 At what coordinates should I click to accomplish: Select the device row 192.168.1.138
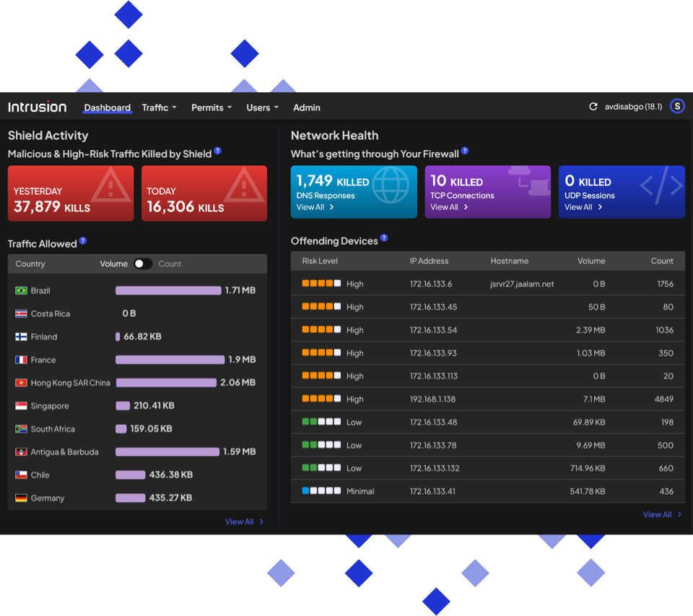click(x=487, y=399)
